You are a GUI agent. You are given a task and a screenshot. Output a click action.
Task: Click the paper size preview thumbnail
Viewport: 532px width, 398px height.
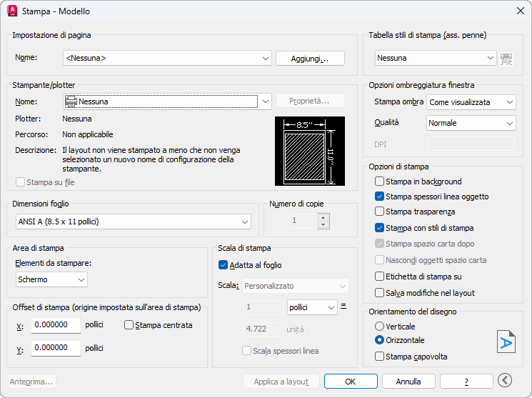(x=309, y=151)
